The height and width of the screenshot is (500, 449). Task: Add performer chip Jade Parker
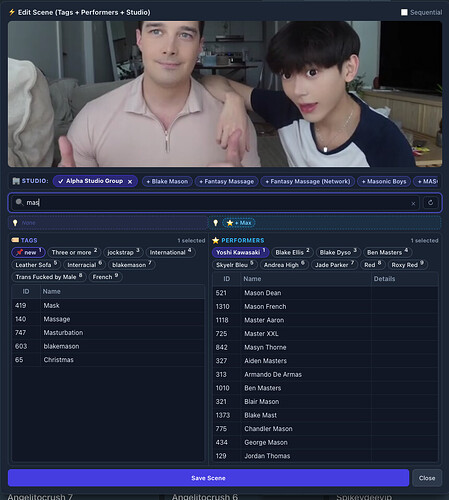click(x=334, y=265)
